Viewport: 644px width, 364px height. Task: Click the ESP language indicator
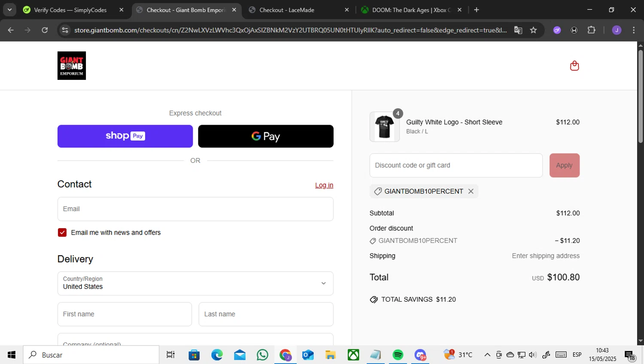click(x=577, y=355)
